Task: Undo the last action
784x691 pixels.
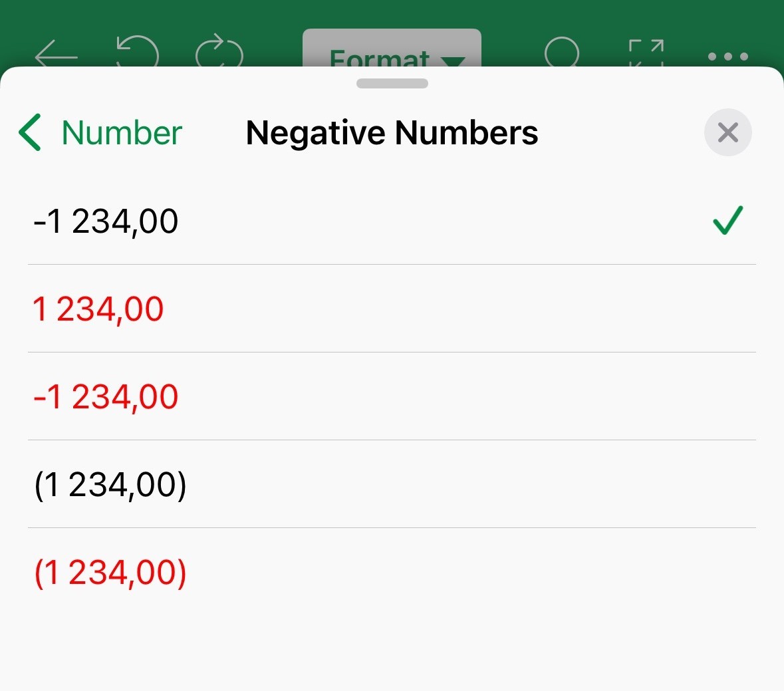Action: (x=138, y=51)
